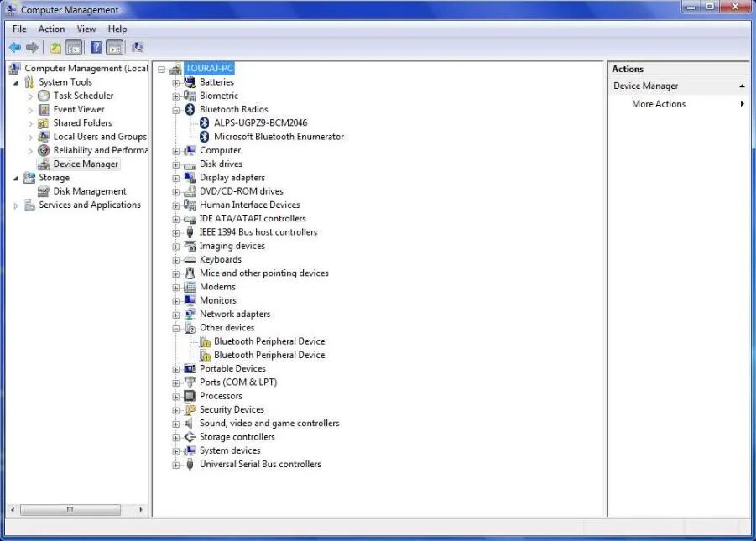Image resolution: width=756 pixels, height=541 pixels.
Task: Open the Action menu
Action: tap(51, 28)
